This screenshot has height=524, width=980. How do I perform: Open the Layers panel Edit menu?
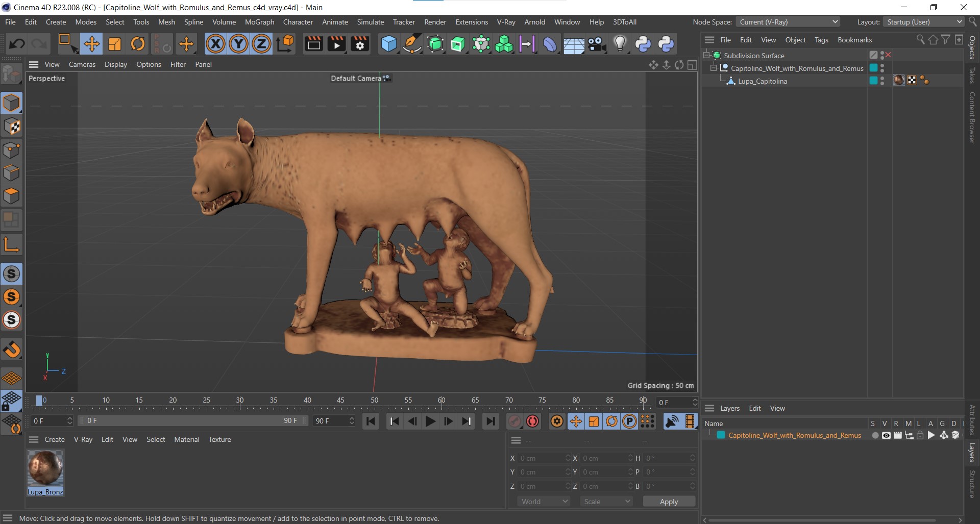[754, 408]
